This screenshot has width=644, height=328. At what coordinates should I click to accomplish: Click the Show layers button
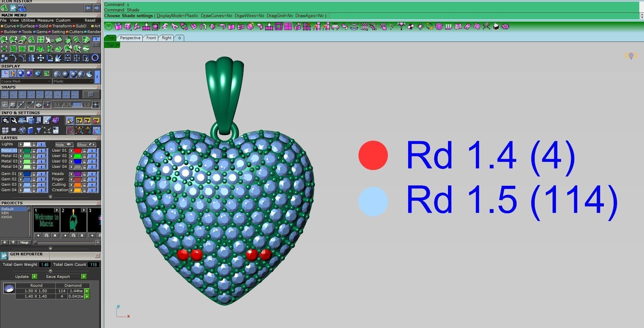coord(86,145)
